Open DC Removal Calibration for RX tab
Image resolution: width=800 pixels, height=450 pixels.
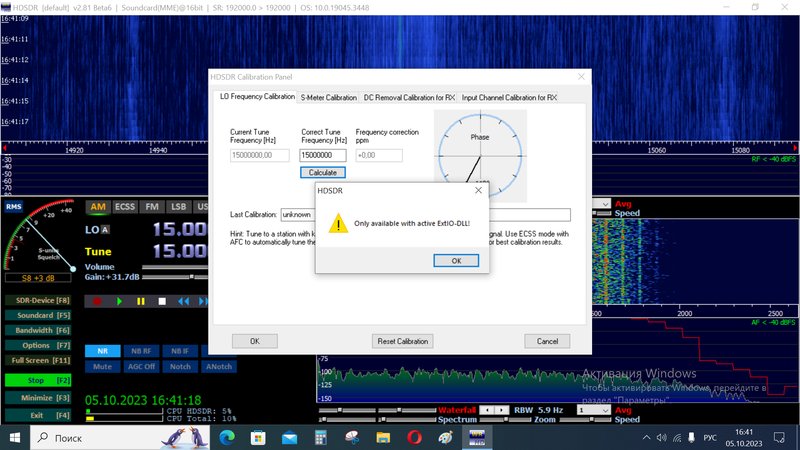pyautogui.click(x=409, y=97)
